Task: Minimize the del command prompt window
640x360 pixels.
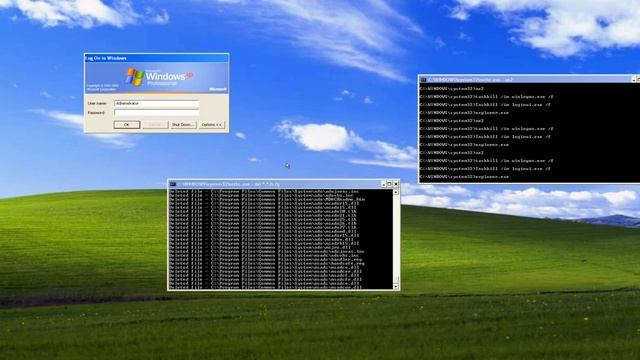Action: 383,184
